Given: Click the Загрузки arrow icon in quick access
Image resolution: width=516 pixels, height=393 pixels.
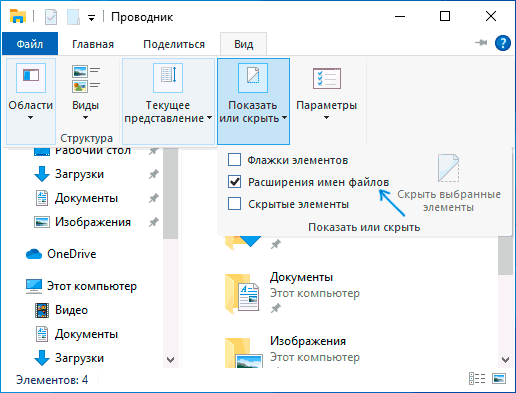Looking at the screenshot, I should [42, 174].
